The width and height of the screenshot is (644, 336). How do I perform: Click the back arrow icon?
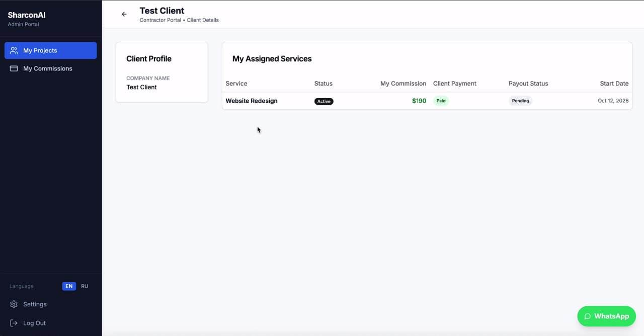(x=124, y=14)
